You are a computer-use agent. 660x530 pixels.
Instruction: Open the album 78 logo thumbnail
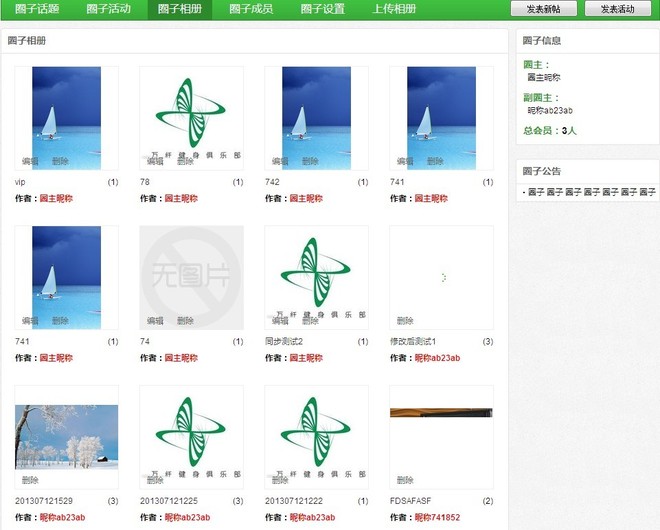pyautogui.click(x=191, y=112)
